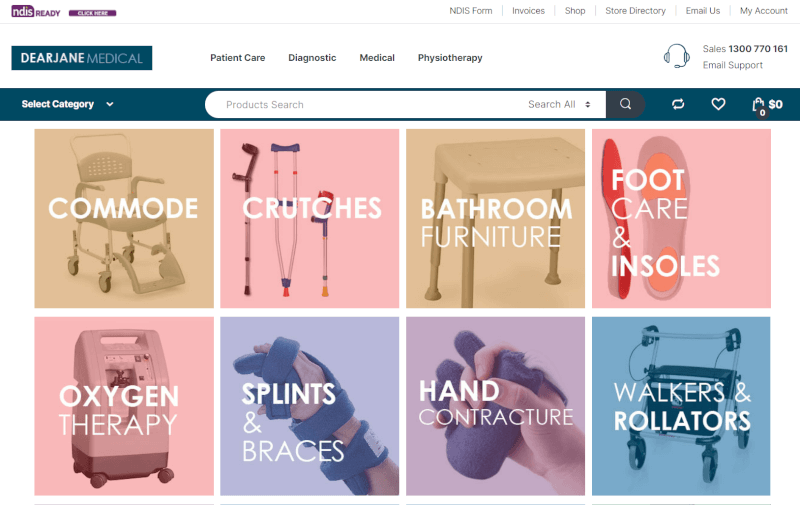Open the shopping bag cart icon
The height and width of the screenshot is (505, 800).
click(759, 106)
